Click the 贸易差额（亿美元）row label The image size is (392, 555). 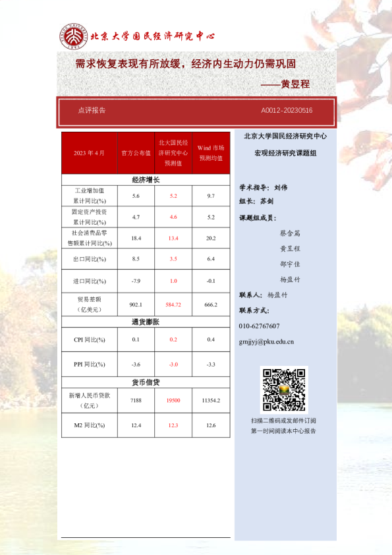point(90,305)
